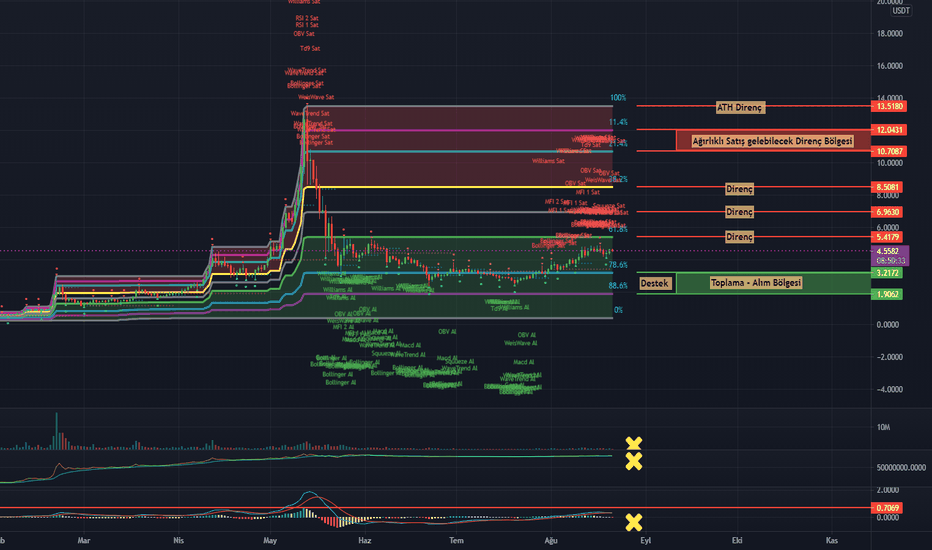The height and width of the screenshot is (550, 932).
Task: Select the 88.6% Fibonacci level label
Action: click(618, 286)
